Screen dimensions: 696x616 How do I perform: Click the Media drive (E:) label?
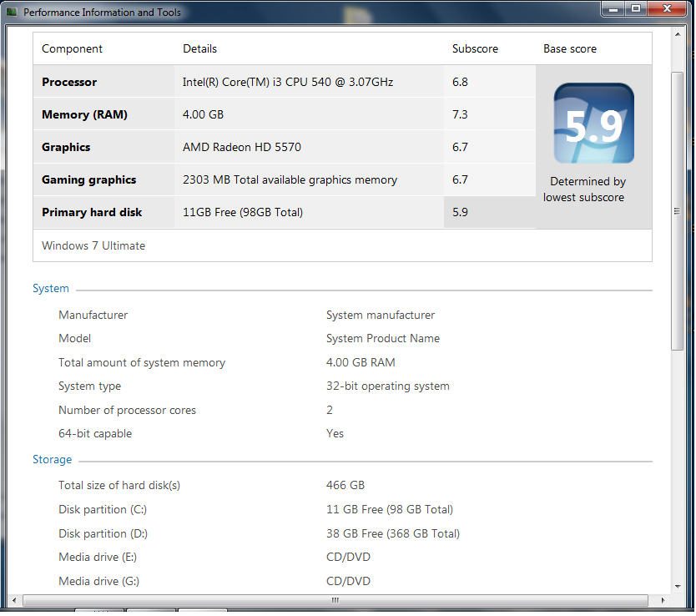click(97, 558)
